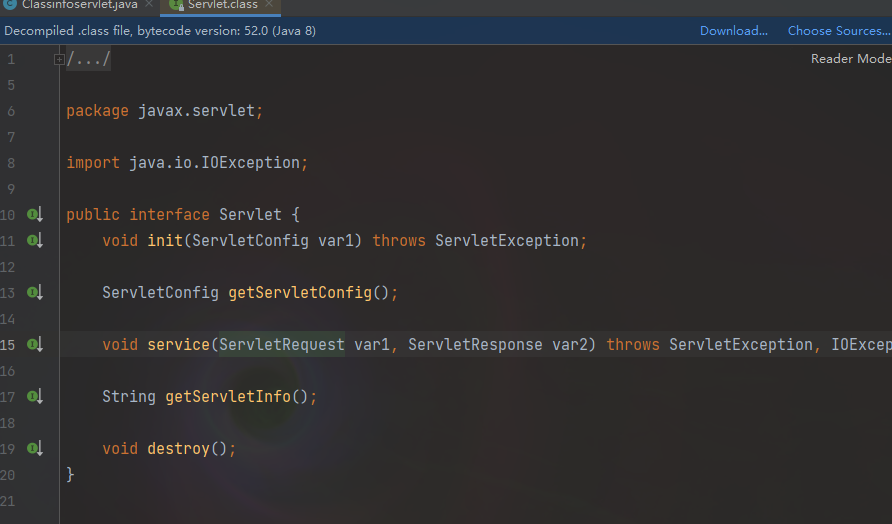Click the implemented-method gutter icon for getServletConfig
Image resolution: width=892 pixels, height=524 pixels.
point(35,292)
